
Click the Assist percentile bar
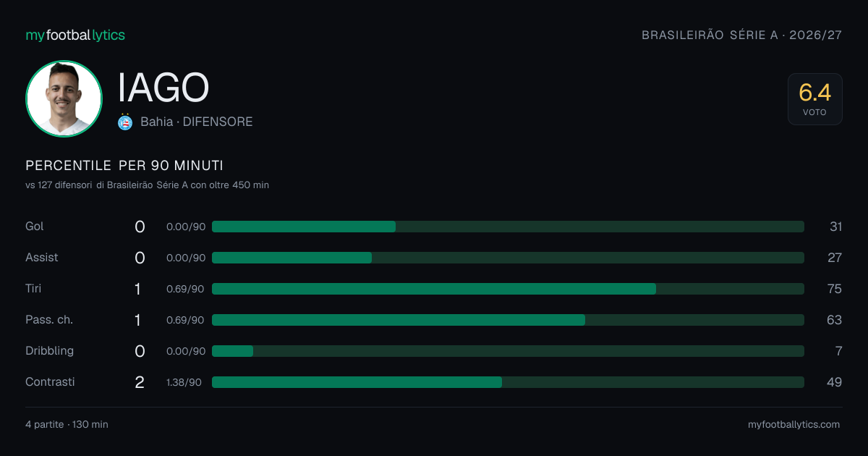pyautogui.click(x=508, y=258)
